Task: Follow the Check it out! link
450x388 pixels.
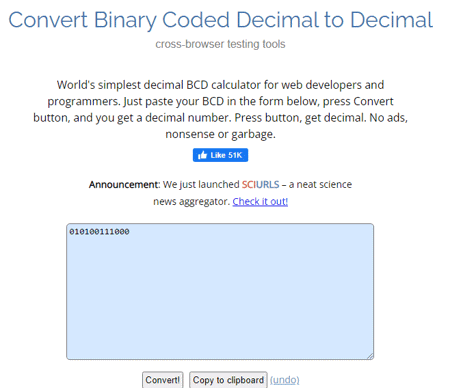Action: point(260,201)
